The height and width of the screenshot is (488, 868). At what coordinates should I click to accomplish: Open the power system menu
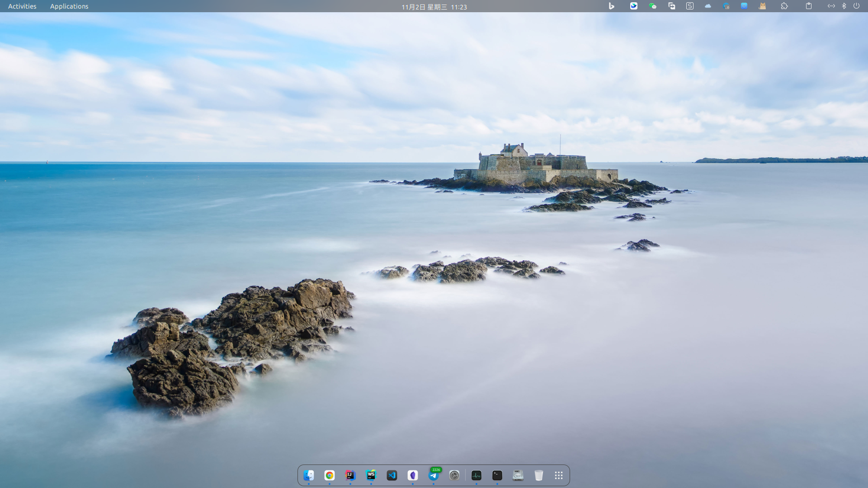pyautogui.click(x=856, y=6)
